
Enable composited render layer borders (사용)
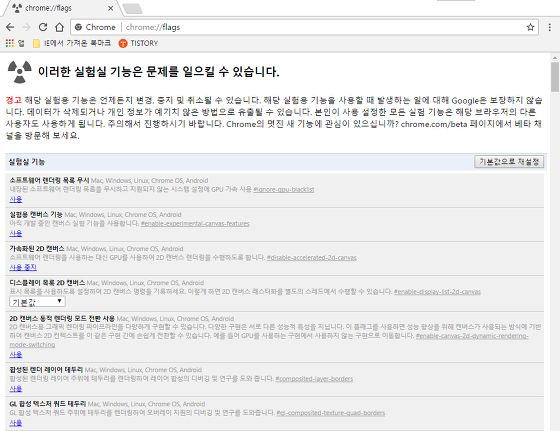pyautogui.click(x=16, y=389)
